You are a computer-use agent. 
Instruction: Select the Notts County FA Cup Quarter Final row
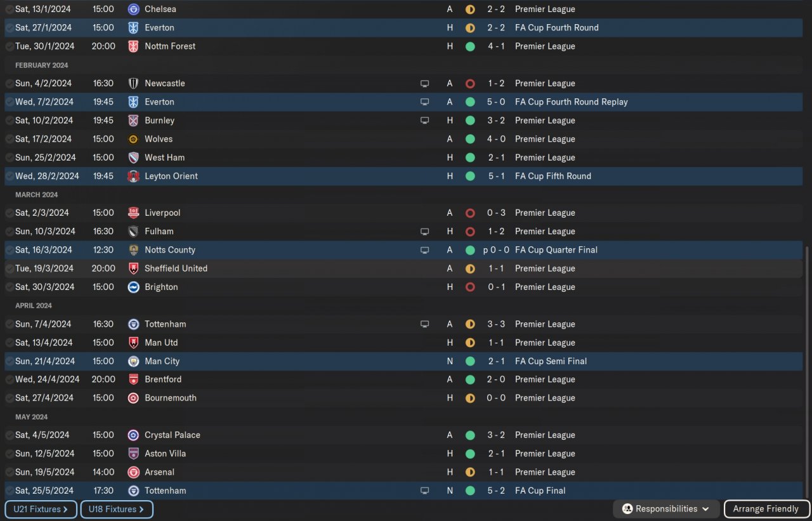point(403,250)
